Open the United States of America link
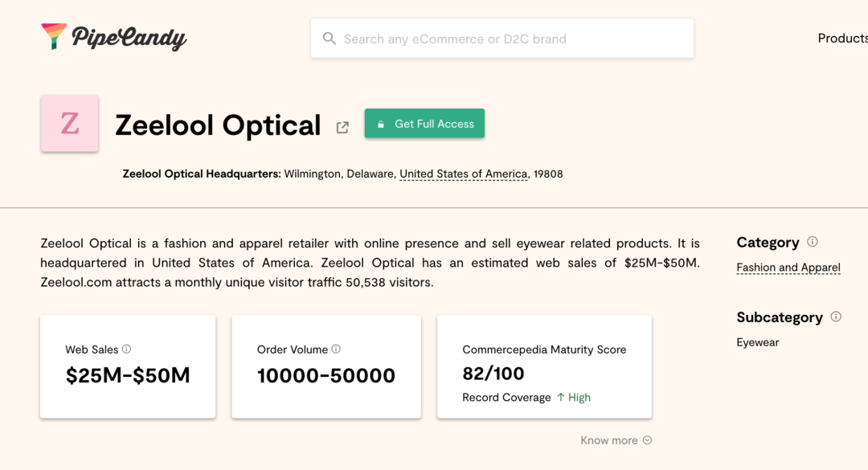 [464, 174]
